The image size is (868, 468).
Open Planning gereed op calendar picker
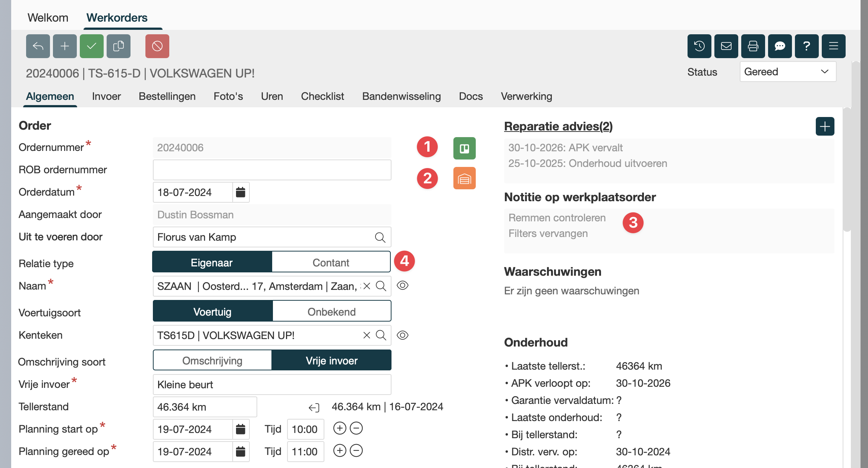(x=240, y=452)
